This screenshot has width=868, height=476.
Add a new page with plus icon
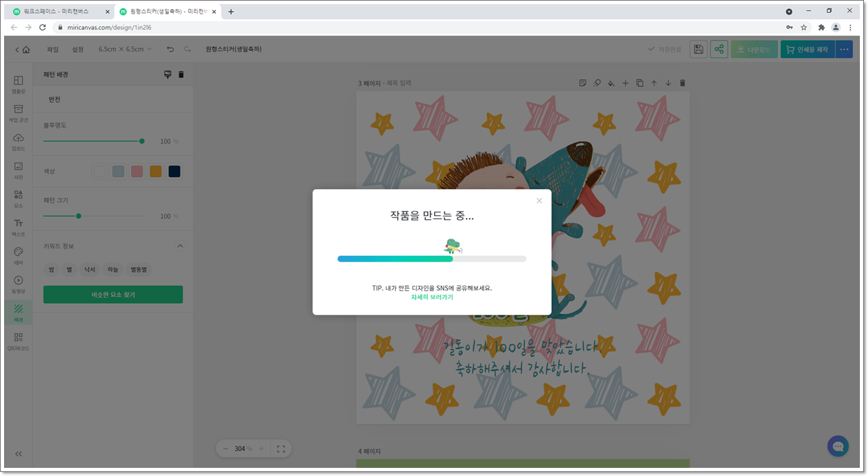pos(625,83)
